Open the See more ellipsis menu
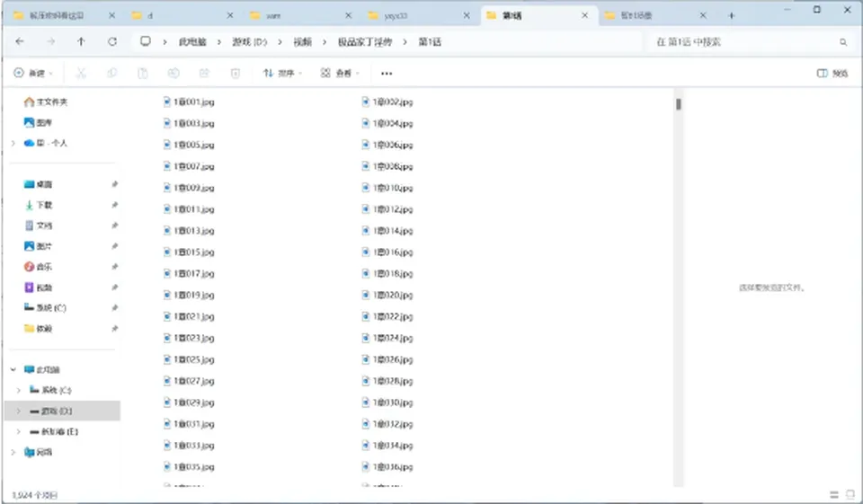 click(387, 73)
